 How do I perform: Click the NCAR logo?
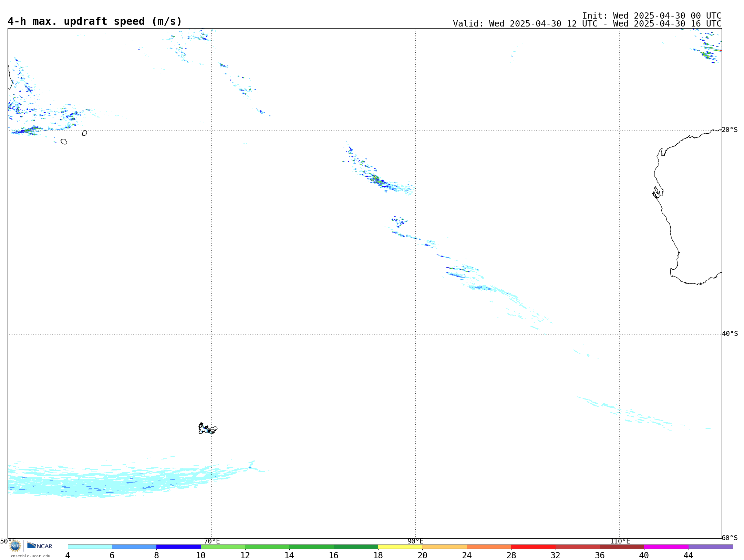40,546
